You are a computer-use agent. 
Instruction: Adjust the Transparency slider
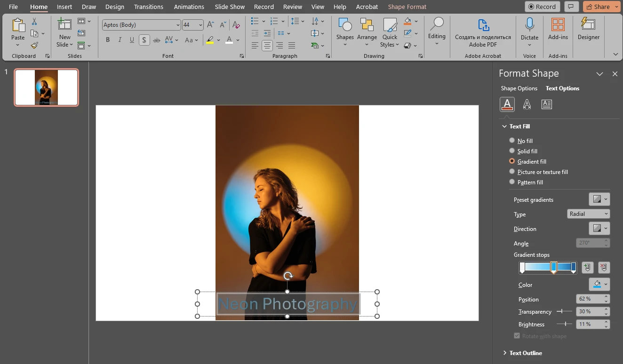pyautogui.click(x=563, y=311)
